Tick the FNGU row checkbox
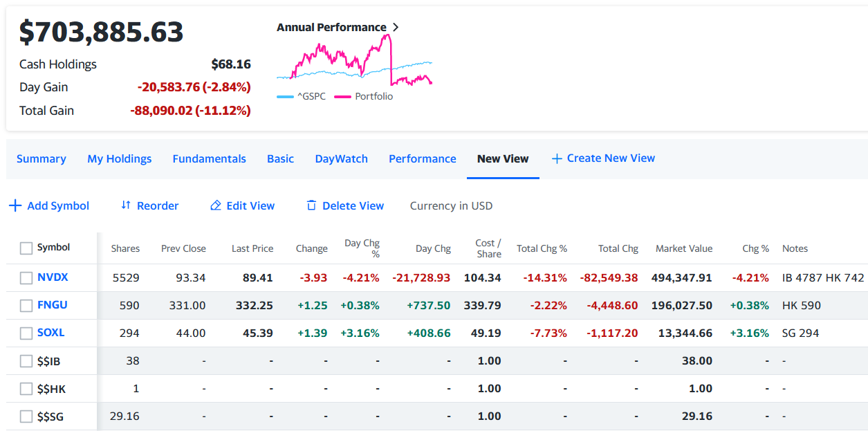868x431 pixels. (x=26, y=305)
